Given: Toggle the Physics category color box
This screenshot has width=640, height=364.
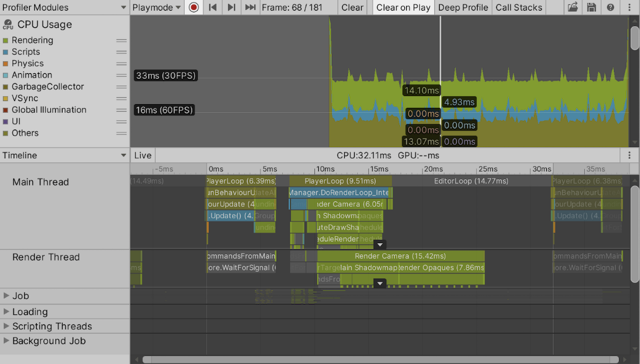Looking at the screenshot, I should pos(6,64).
